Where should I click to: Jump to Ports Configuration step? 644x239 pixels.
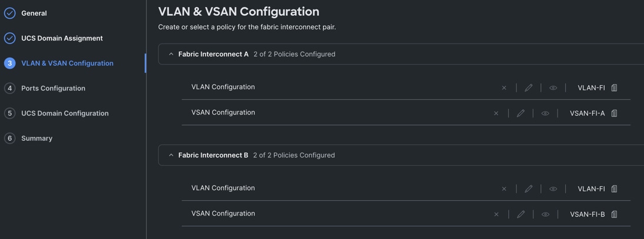53,88
